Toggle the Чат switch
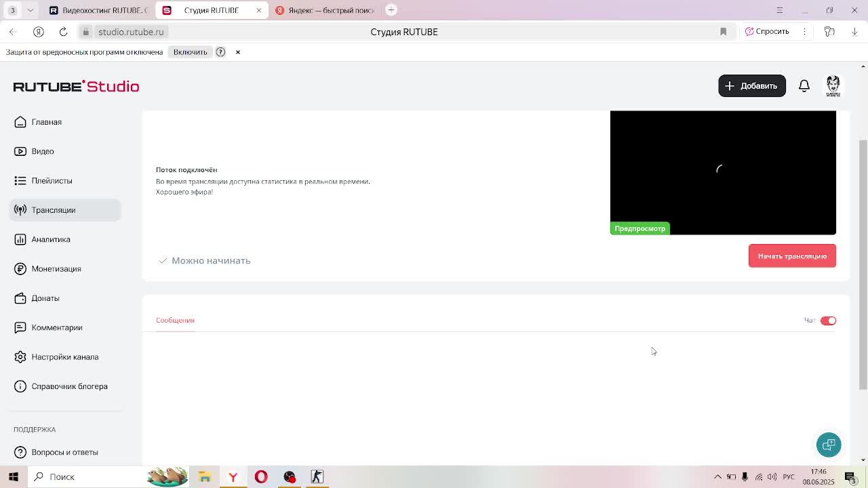Image resolution: width=868 pixels, height=488 pixels. click(x=828, y=321)
